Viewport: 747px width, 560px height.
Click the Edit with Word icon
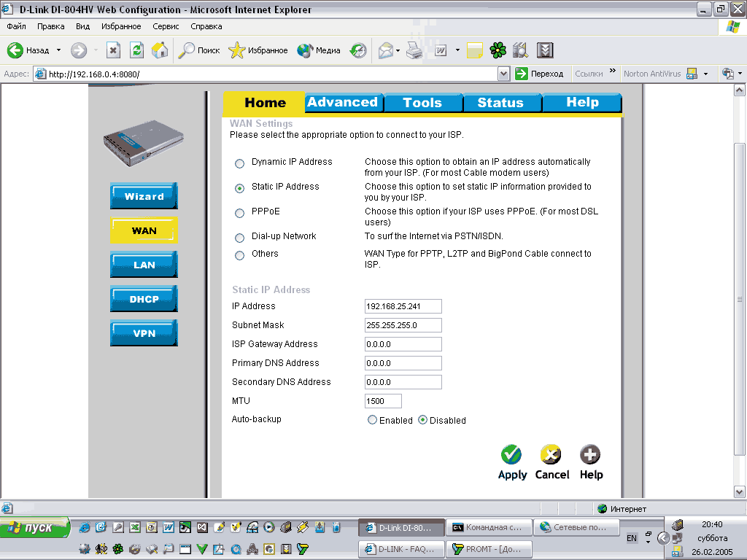coord(441,50)
